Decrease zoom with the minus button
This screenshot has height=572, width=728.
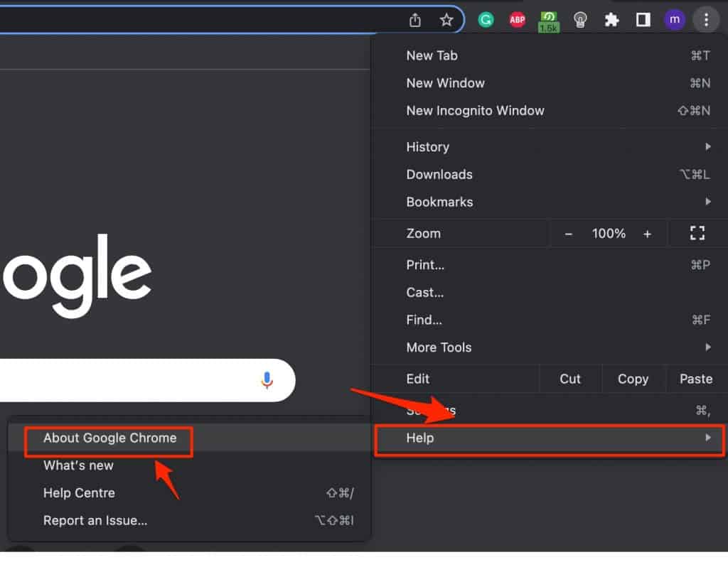click(568, 234)
